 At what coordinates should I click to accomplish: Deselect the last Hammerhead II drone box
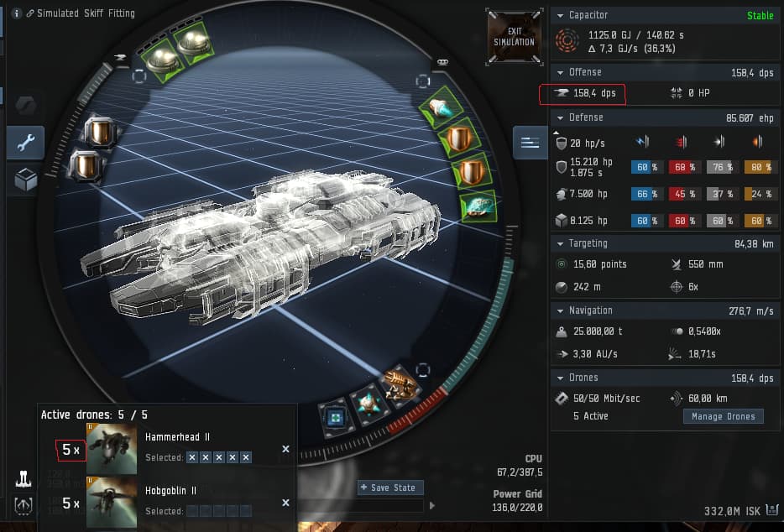[245, 457]
